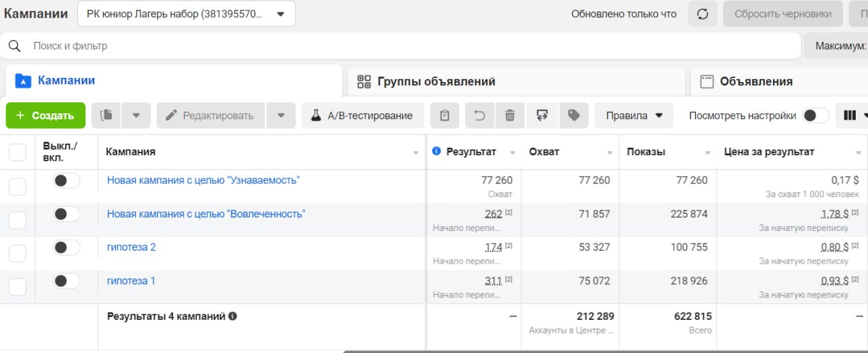This screenshot has width=868, height=353.
Task: Click the tag label icon in toolbar
Action: 574,116
